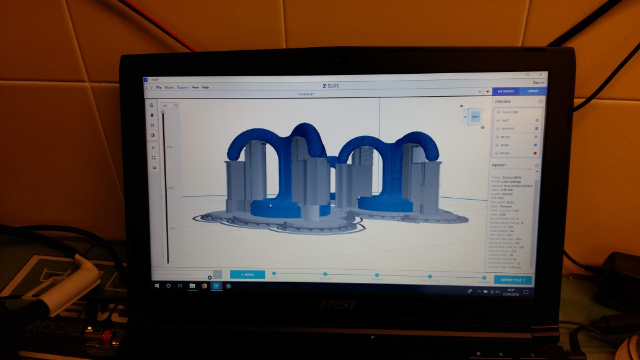The width and height of the screenshot is (640, 360).
Task: Select the zoom magnifier tool in left toolbar
Action: 151,105
